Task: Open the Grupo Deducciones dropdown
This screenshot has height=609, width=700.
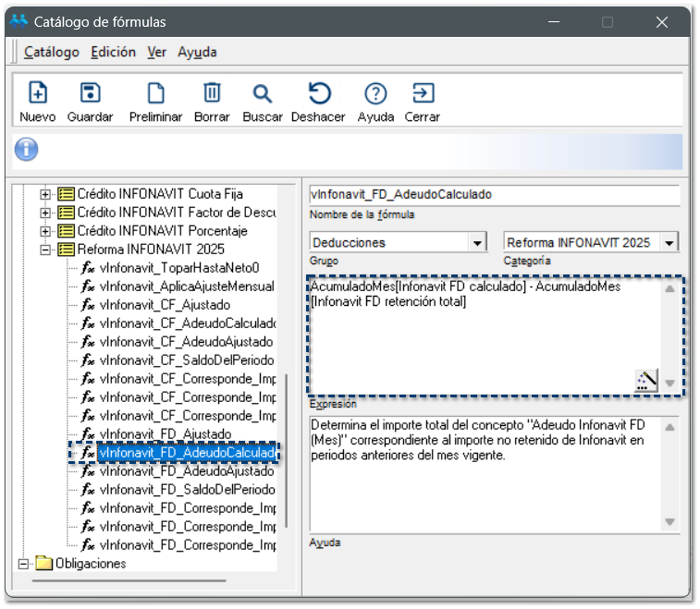Action: click(x=477, y=242)
